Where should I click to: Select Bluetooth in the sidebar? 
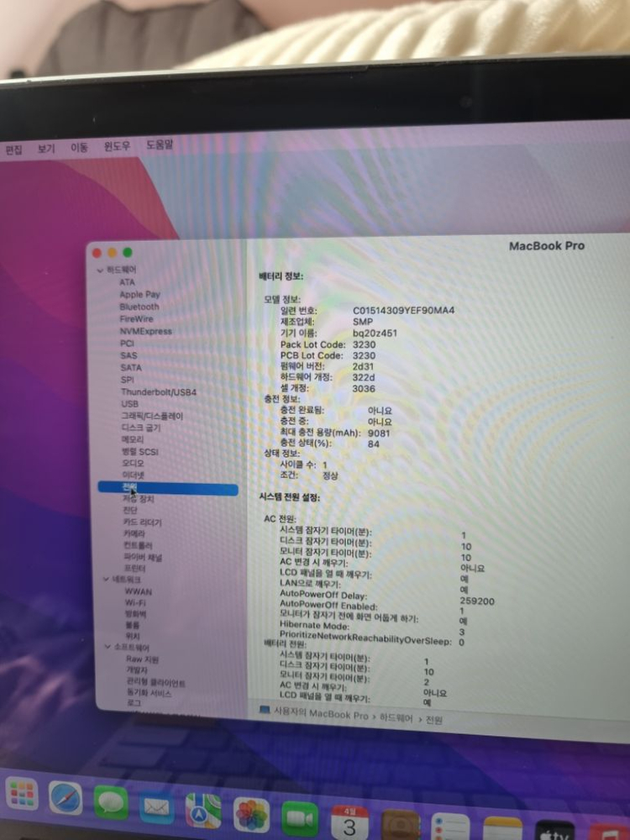coord(139,307)
